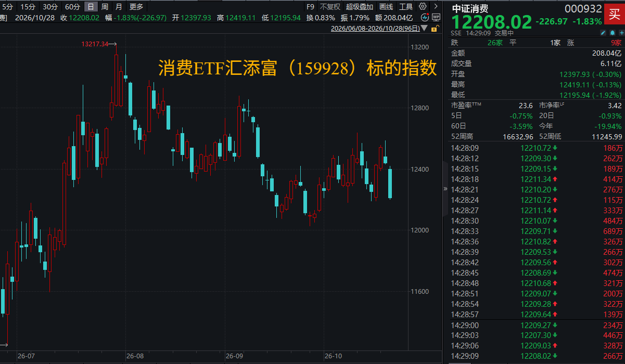Switch to the 周 weekly chart
This screenshot has height=364, width=625.
(x=105, y=7)
